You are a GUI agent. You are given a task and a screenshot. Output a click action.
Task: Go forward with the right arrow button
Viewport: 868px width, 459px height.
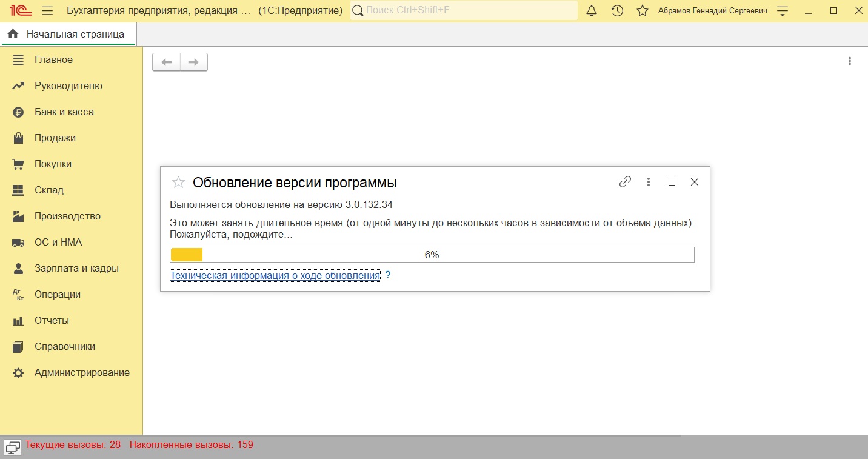tap(194, 62)
